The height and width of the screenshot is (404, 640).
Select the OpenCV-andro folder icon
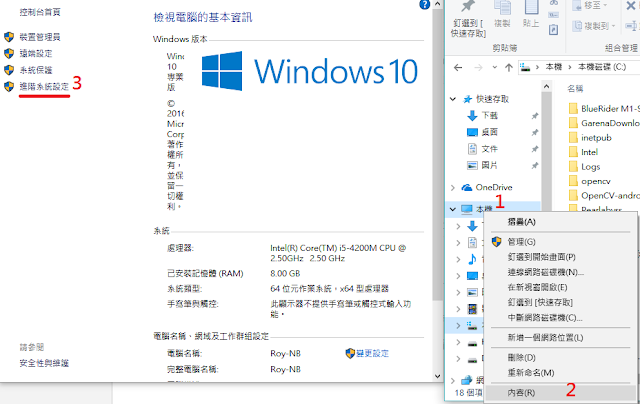[573, 195]
